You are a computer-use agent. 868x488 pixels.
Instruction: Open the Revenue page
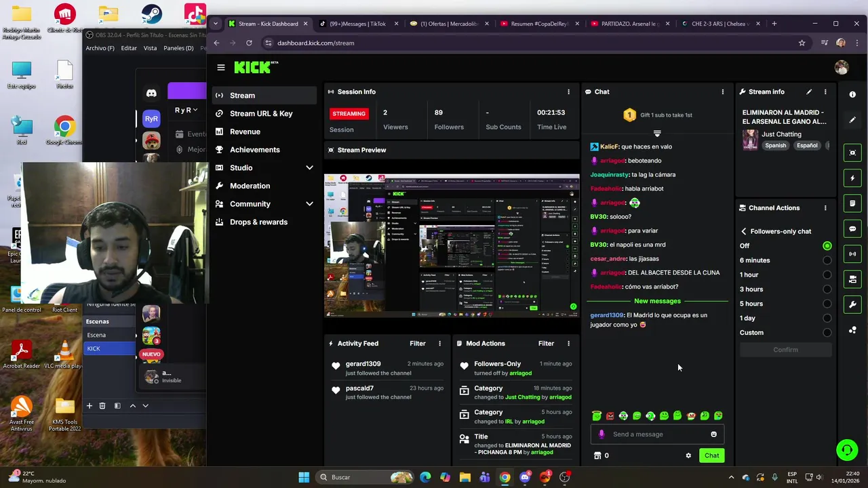pyautogui.click(x=264, y=131)
